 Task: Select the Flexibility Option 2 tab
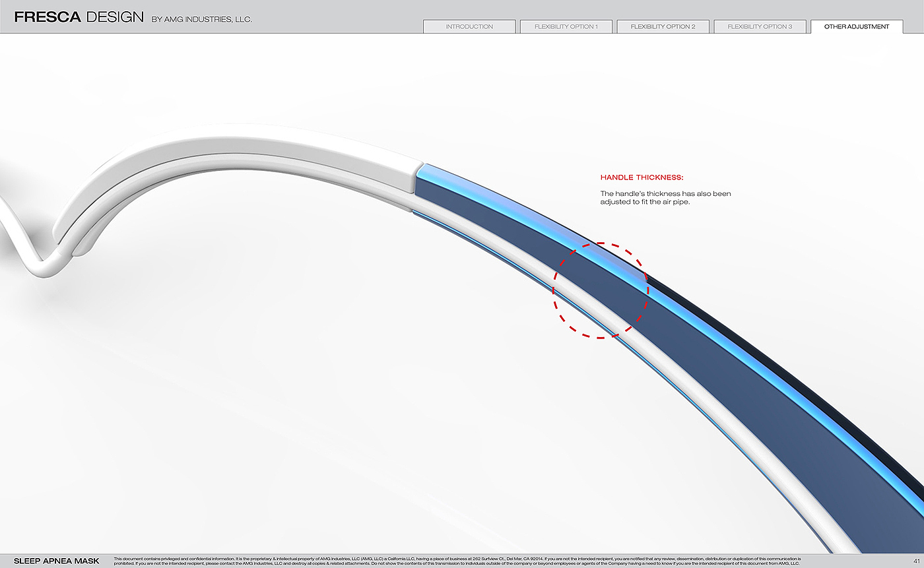tap(663, 27)
